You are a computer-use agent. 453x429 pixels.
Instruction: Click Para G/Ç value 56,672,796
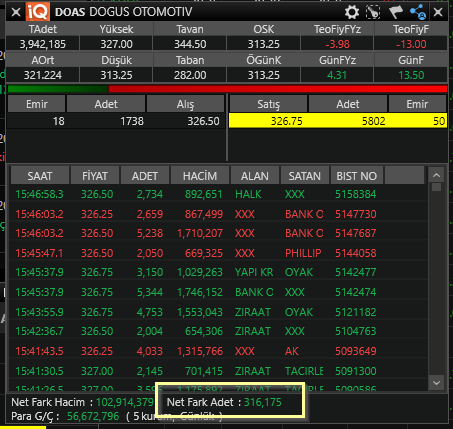(93, 416)
